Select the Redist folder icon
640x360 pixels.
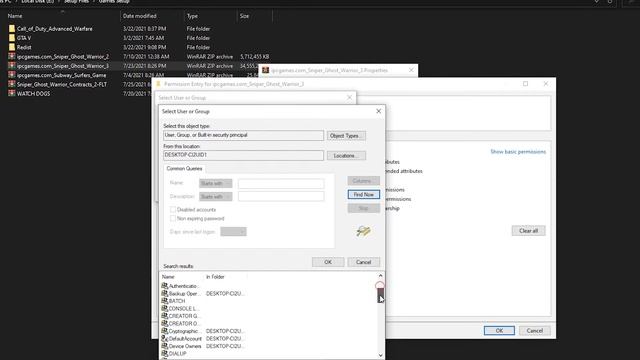[12, 47]
